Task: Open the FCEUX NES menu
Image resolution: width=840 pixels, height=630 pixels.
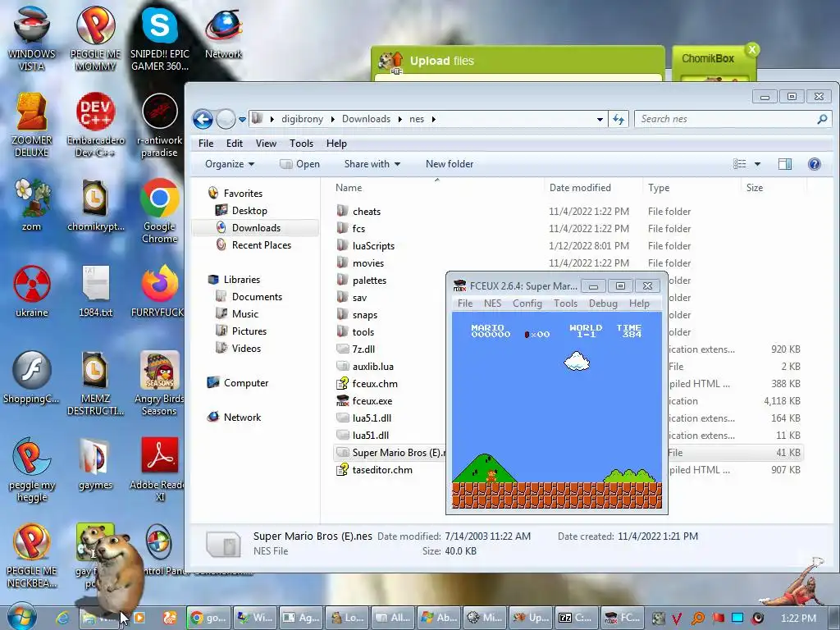Action: 492,304
